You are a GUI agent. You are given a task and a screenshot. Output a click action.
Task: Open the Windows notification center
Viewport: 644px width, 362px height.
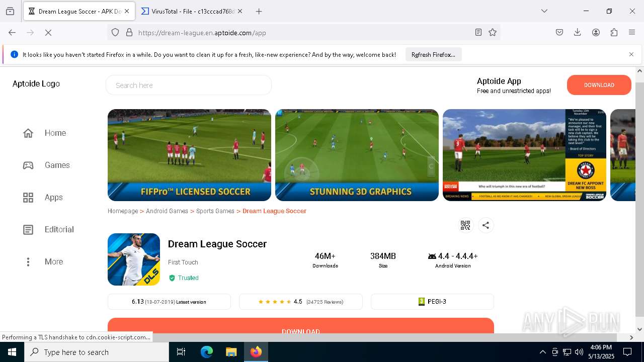click(627, 352)
